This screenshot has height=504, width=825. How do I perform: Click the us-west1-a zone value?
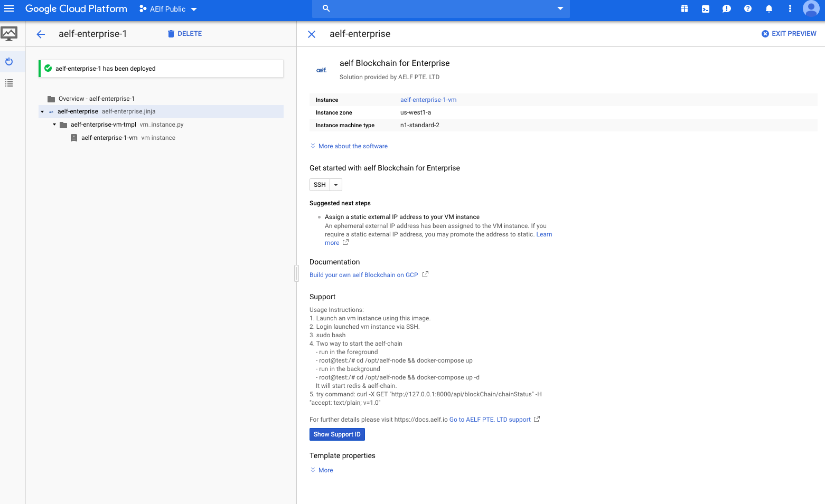pyautogui.click(x=416, y=112)
